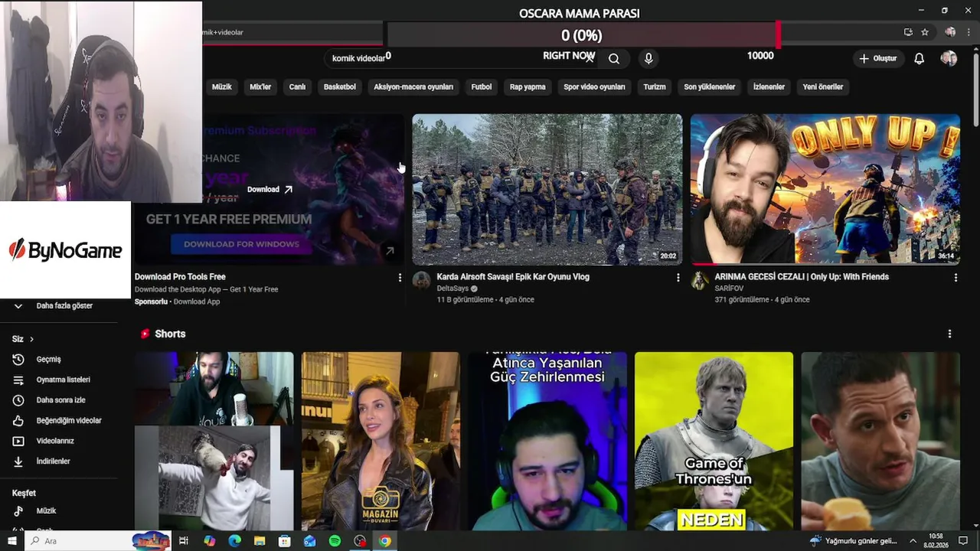The width and height of the screenshot is (980, 551).
Task: Open the Shorts section three-dot menu
Action: click(x=949, y=334)
